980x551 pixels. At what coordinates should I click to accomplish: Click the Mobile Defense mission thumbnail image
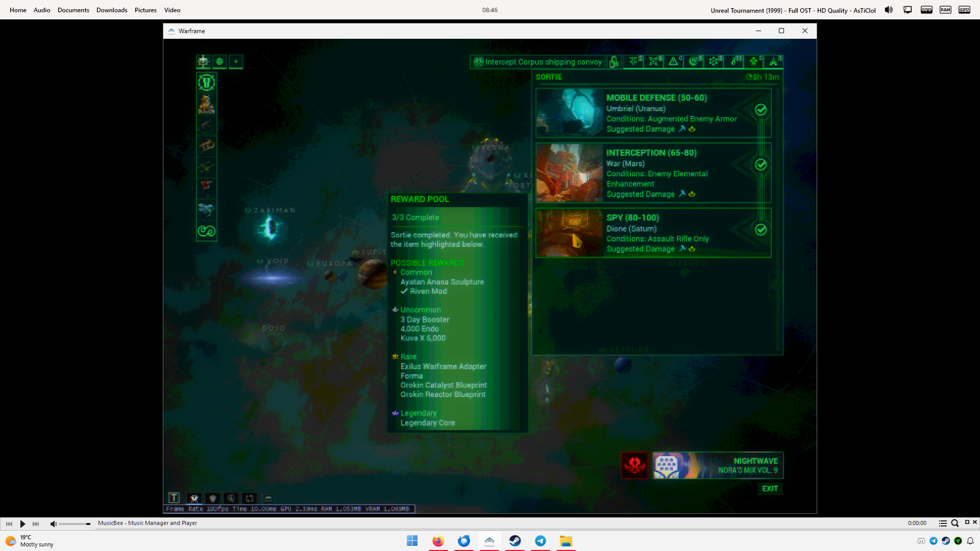570,113
